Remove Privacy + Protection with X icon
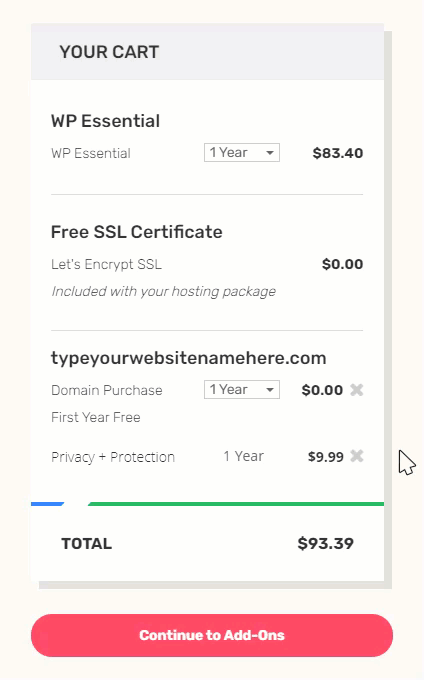 [x=356, y=456]
